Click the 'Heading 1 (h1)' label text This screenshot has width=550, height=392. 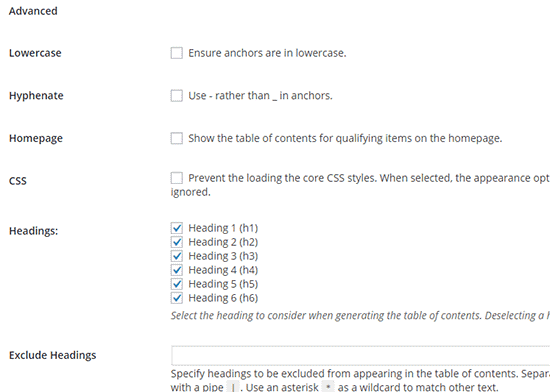[223, 228]
